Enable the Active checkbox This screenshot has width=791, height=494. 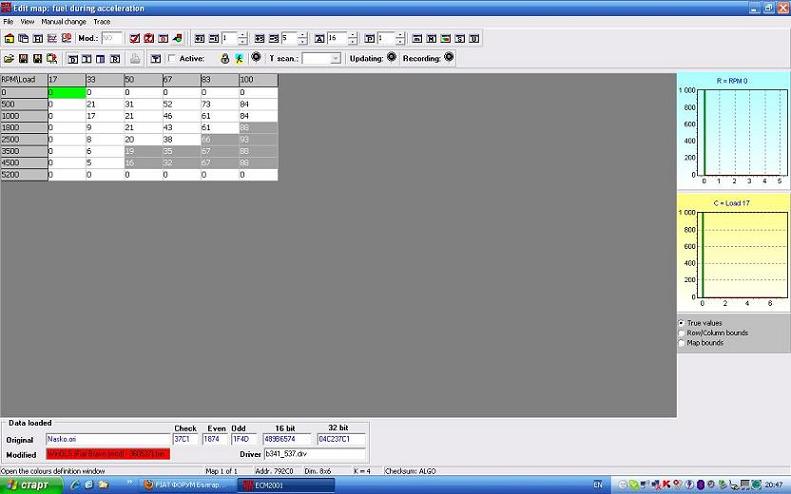172,58
